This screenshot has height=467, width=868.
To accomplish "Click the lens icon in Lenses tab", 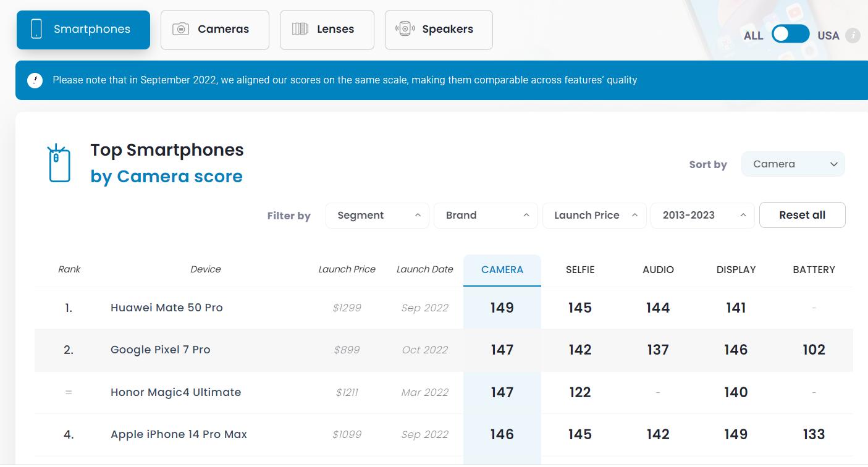I will (x=300, y=29).
